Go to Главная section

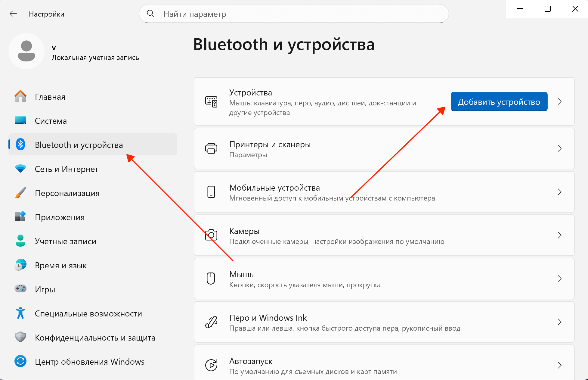tap(93, 97)
